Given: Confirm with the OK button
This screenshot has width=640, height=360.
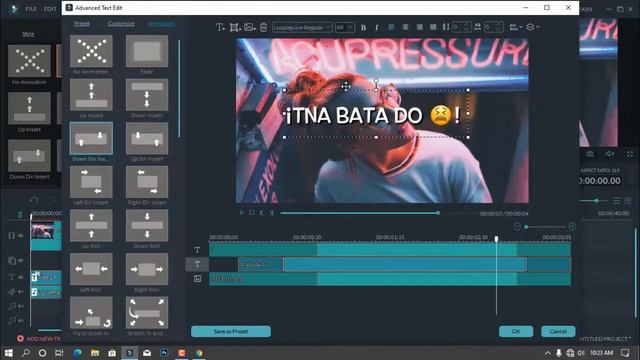Looking at the screenshot, I should click(516, 331).
